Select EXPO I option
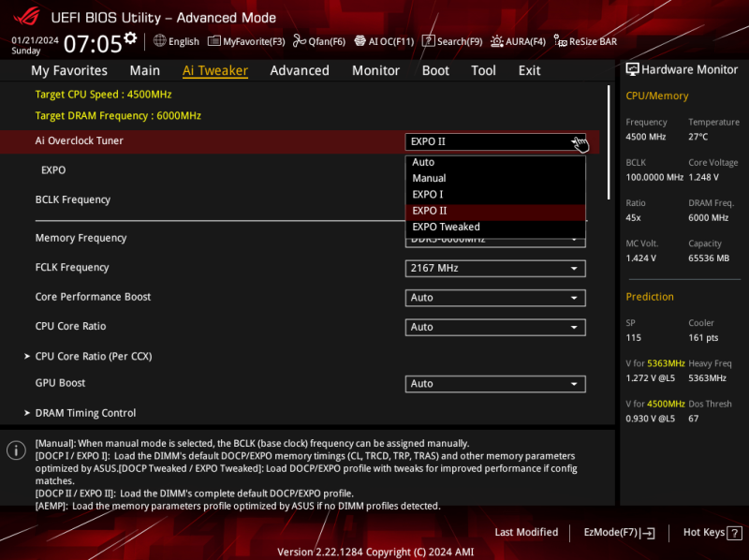The image size is (749, 560). point(495,195)
